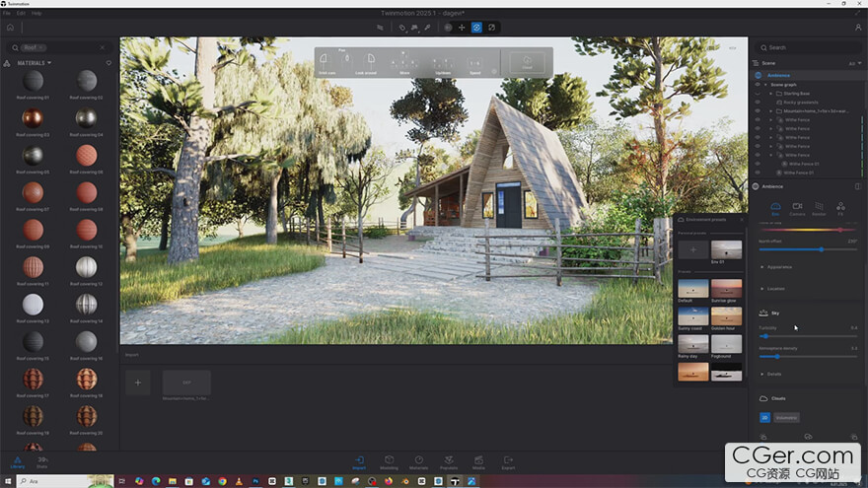The image size is (868, 488).
Task: Toggle visibility of Scene graph
Action: coord(758,85)
